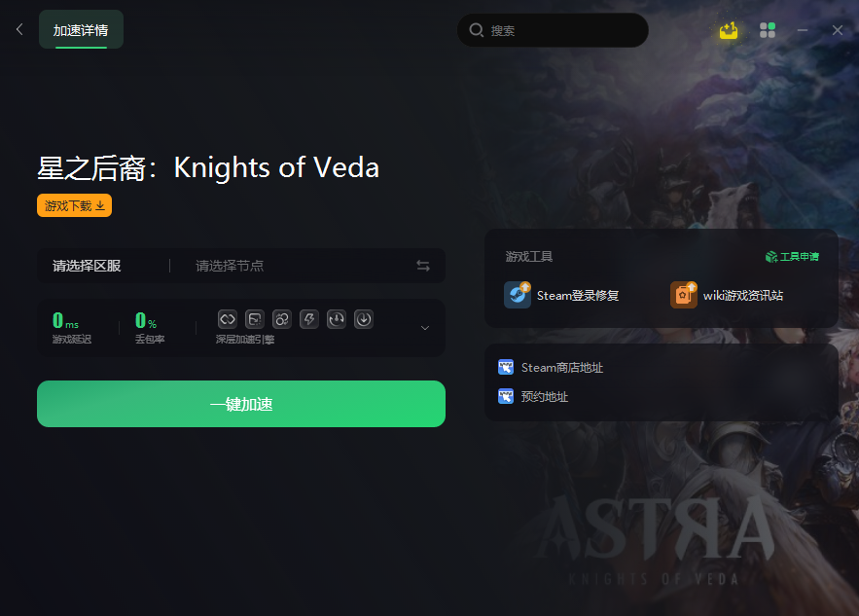The image size is (859, 616).
Task: Click the 搜索 search field
Action: coord(553,30)
